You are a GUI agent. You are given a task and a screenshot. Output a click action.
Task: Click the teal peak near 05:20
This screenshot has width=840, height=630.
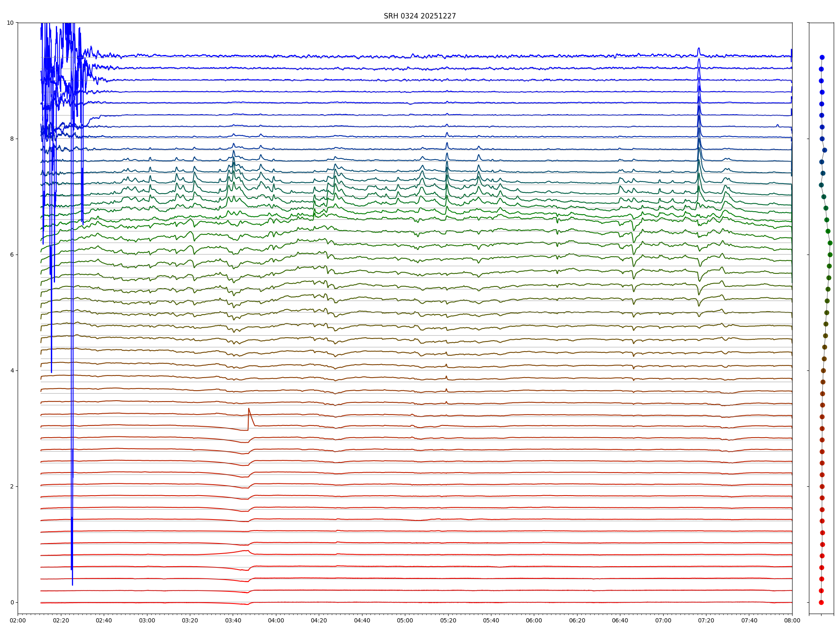pyautogui.click(x=447, y=163)
